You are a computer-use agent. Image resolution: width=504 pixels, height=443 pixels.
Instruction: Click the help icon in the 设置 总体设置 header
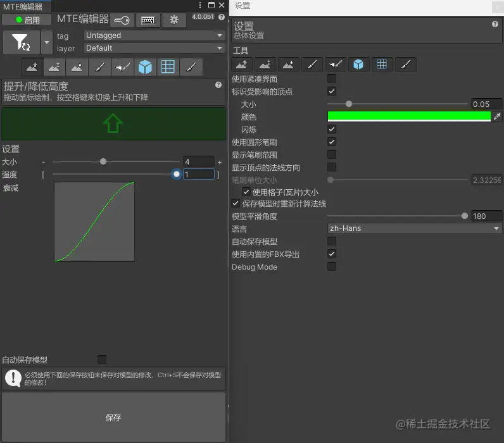[x=495, y=24]
